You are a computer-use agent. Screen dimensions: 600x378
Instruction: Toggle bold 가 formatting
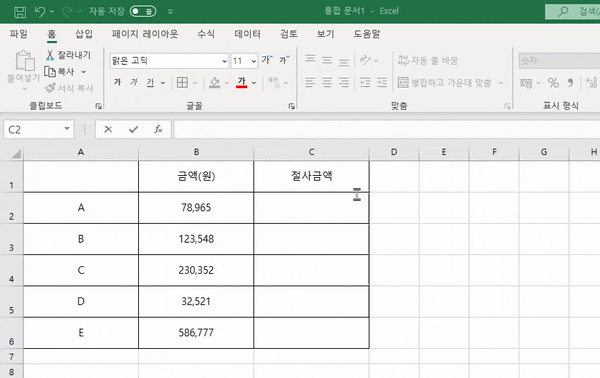(117, 82)
